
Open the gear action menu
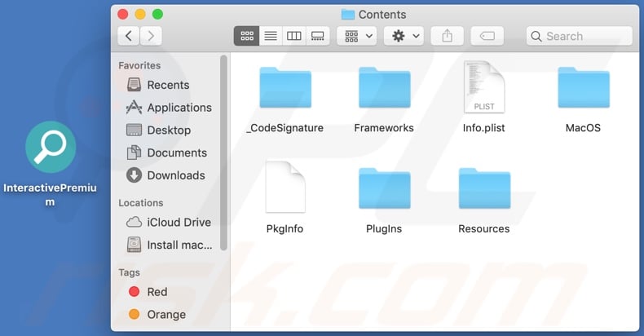pyautogui.click(x=404, y=36)
